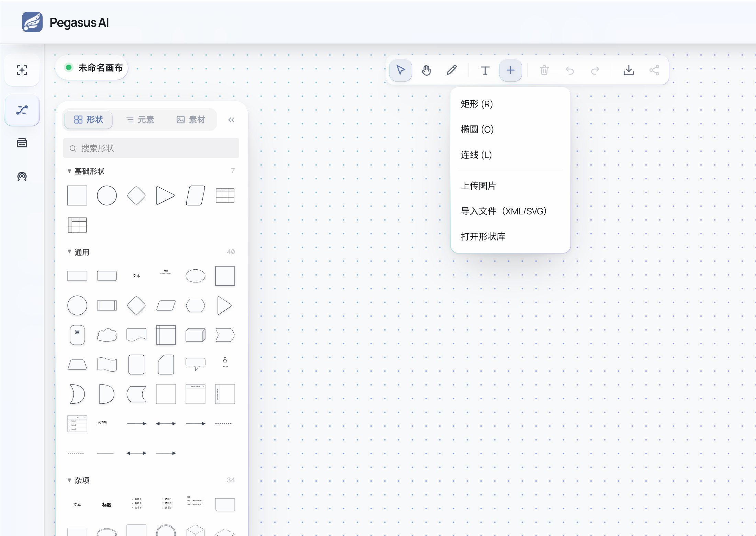Click the add-frame icon in left sidebar
This screenshot has width=756, height=536.
click(x=22, y=70)
